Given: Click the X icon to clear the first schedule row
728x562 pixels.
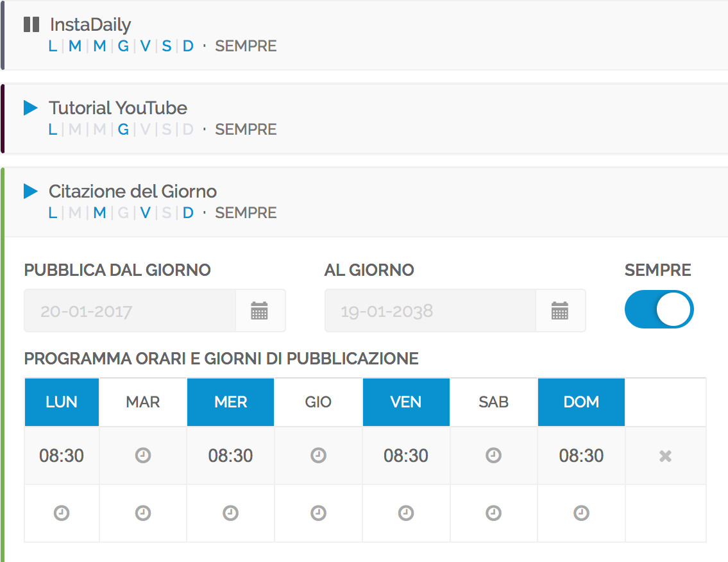Looking at the screenshot, I should [665, 456].
